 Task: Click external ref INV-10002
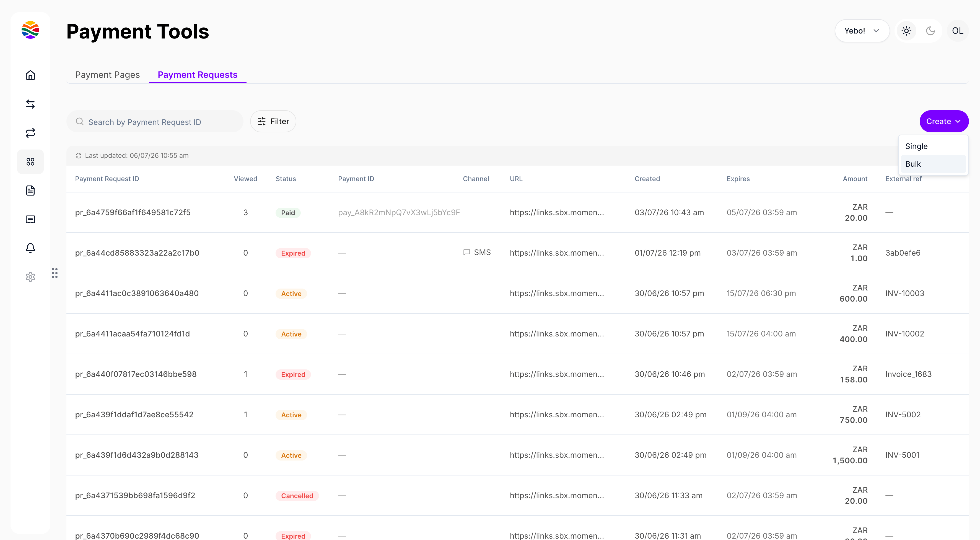pyautogui.click(x=905, y=334)
